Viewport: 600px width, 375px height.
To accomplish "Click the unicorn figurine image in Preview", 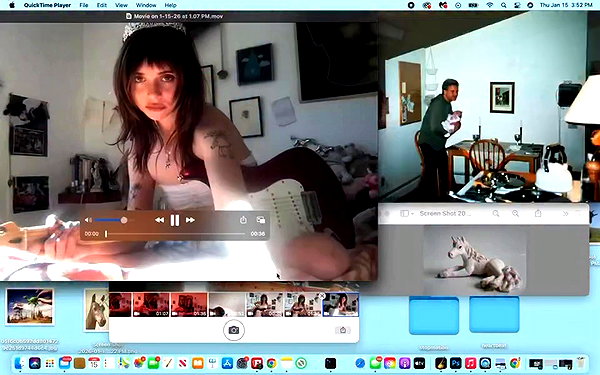I will (474, 260).
